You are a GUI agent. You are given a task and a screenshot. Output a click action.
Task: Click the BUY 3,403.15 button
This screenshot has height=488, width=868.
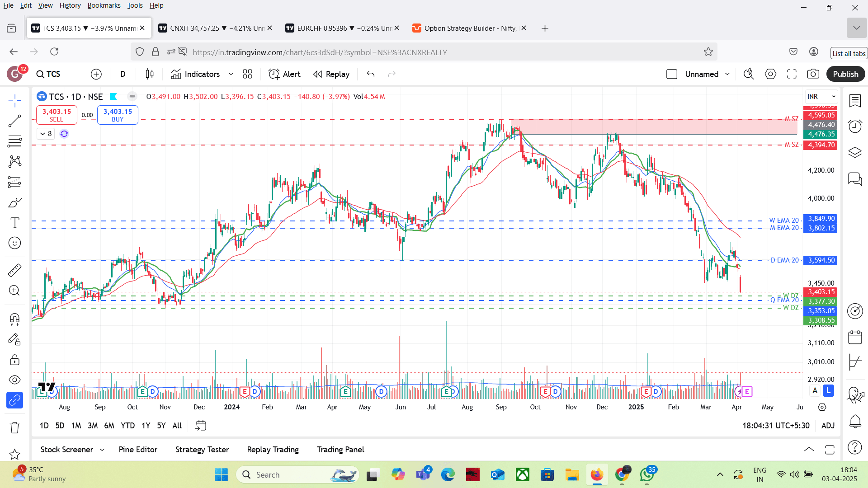(118, 115)
